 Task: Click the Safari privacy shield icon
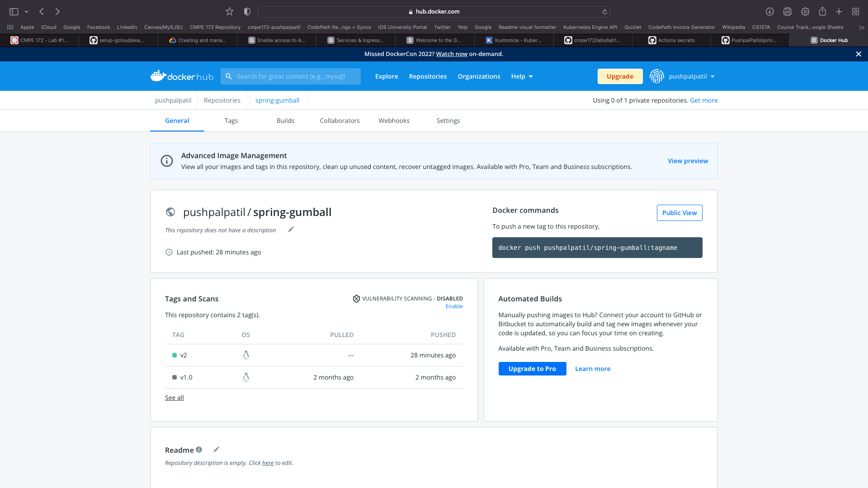click(x=247, y=12)
